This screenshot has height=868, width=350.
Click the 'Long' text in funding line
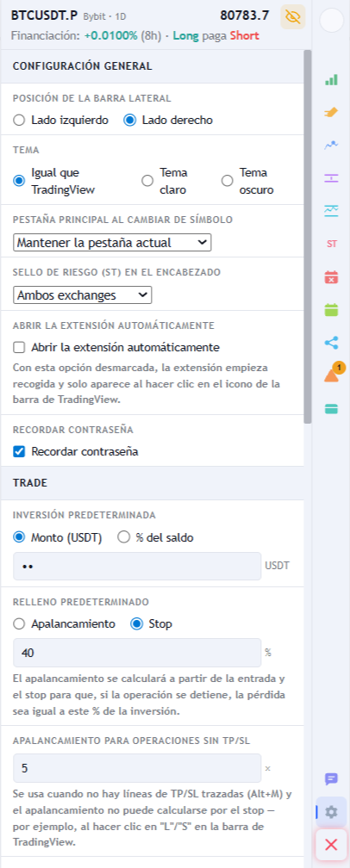[x=185, y=36]
